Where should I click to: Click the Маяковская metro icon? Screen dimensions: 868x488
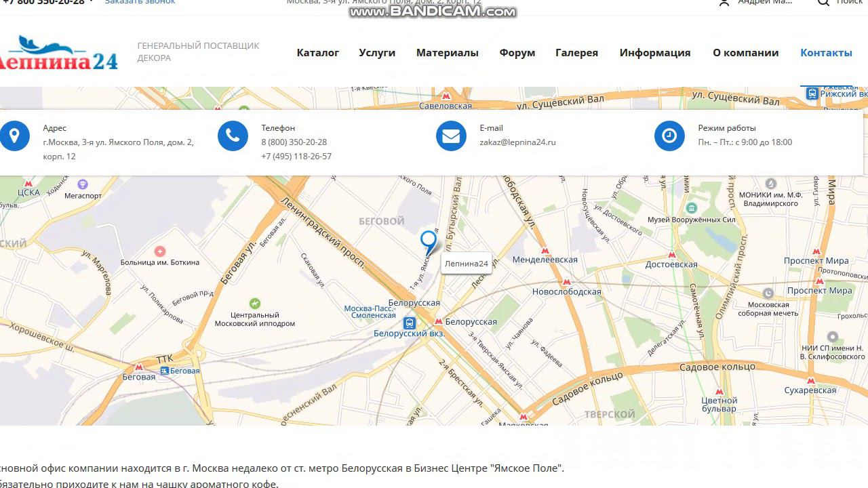point(523,417)
